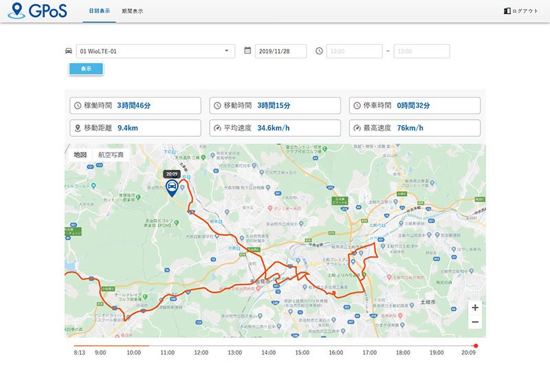The height and width of the screenshot is (392, 550).
Task: Click the 稼働時間 clock icon
Action: coord(78,105)
